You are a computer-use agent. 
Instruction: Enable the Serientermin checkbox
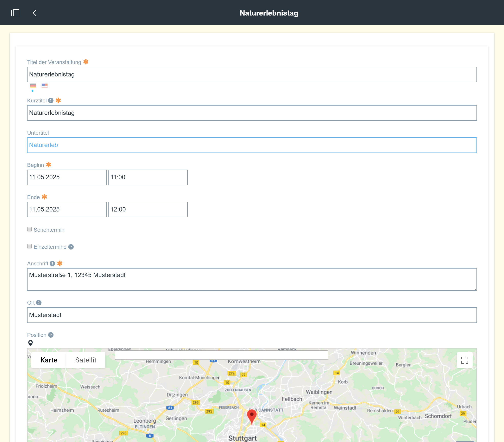30,229
